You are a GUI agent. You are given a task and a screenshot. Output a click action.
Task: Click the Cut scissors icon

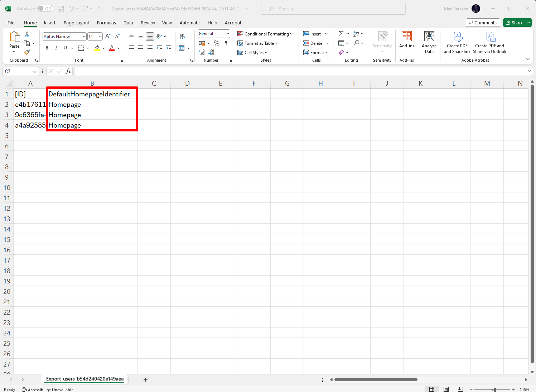pyautogui.click(x=27, y=34)
